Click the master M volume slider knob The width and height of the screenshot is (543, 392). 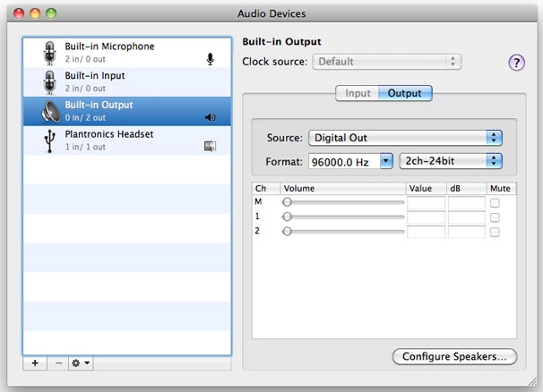[287, 202]
